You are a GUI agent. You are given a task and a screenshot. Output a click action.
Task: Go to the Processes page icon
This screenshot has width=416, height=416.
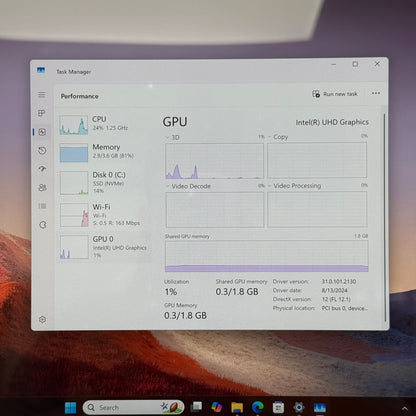click(x=42, y=113)
